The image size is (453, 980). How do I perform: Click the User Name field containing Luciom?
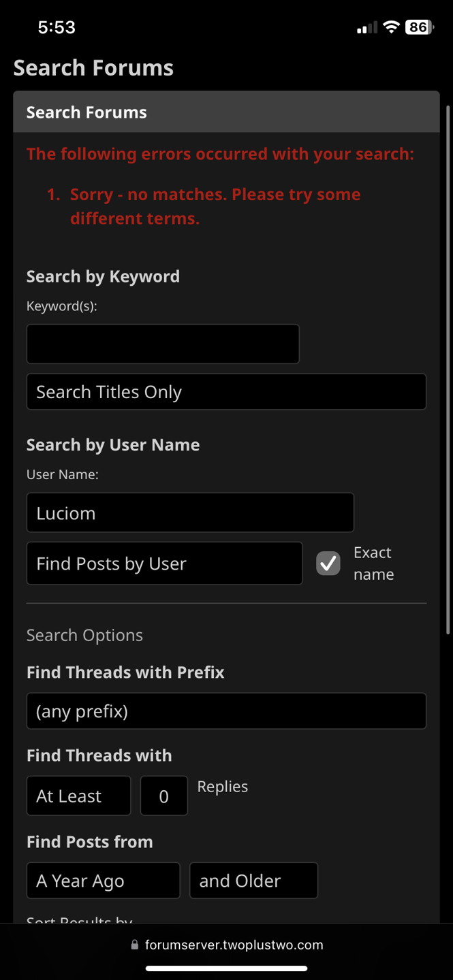click(190, 512)
